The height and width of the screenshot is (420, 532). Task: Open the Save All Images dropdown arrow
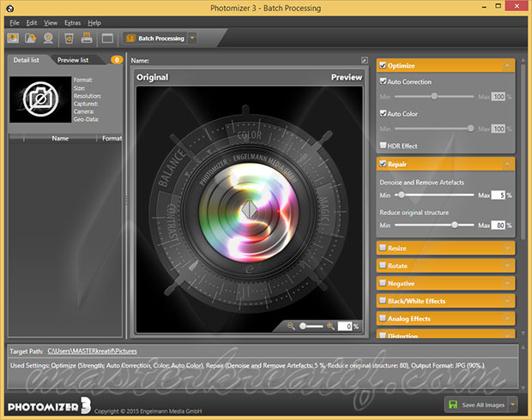[512, 405]
